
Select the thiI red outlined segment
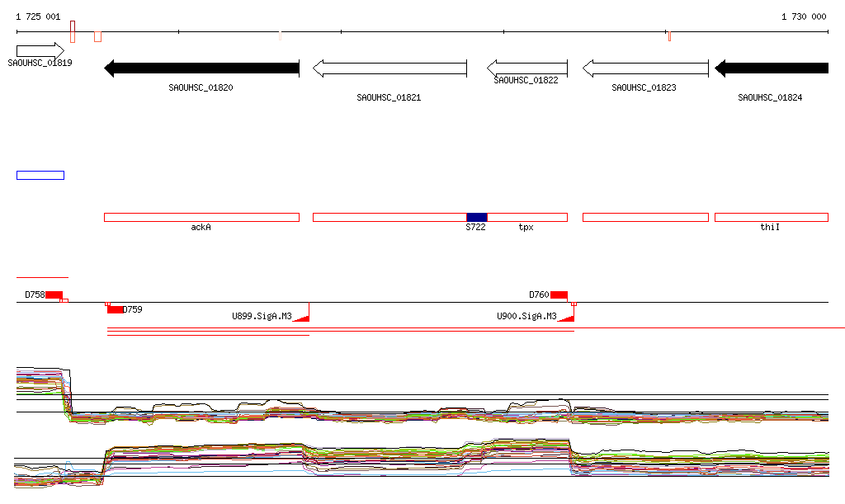tap(771, 217)
